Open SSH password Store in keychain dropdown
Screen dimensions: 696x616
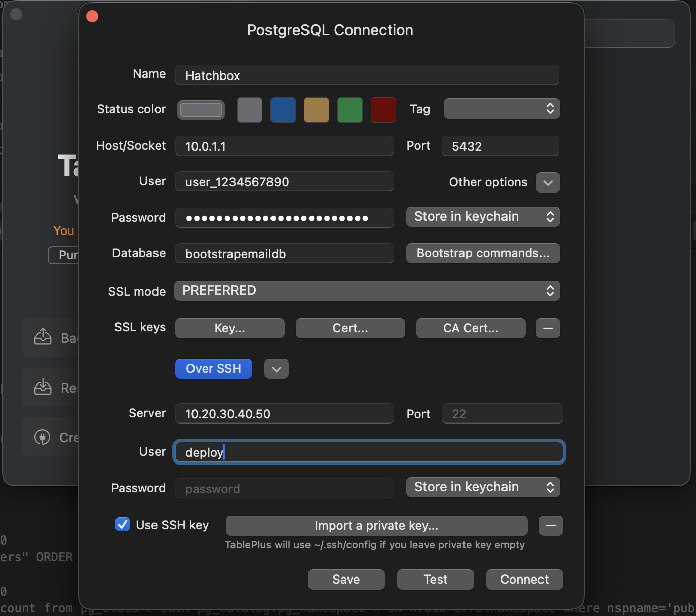click(483, 487)
